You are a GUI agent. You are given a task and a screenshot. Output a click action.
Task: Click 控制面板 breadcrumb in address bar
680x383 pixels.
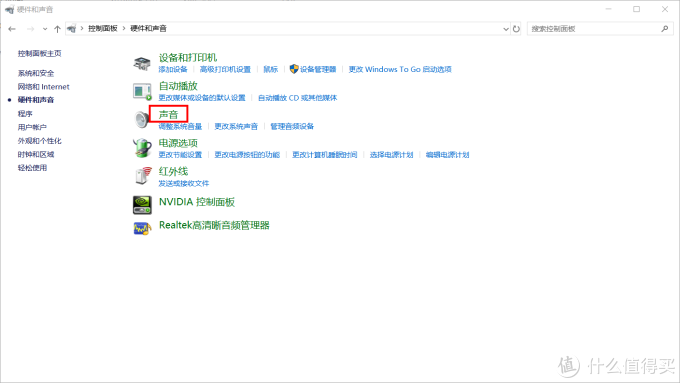pyautogui.click(x=103, y=29)
